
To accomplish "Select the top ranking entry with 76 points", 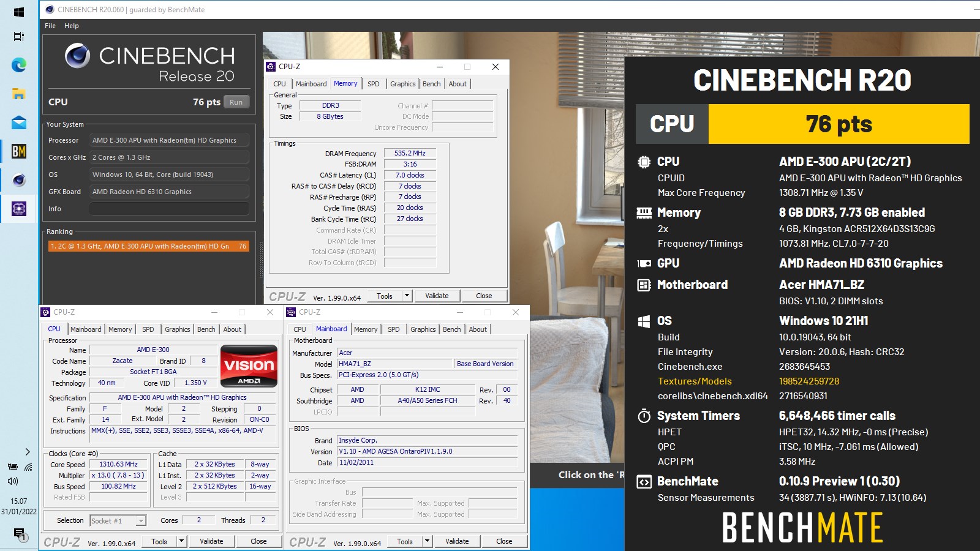I will point(149,246).
